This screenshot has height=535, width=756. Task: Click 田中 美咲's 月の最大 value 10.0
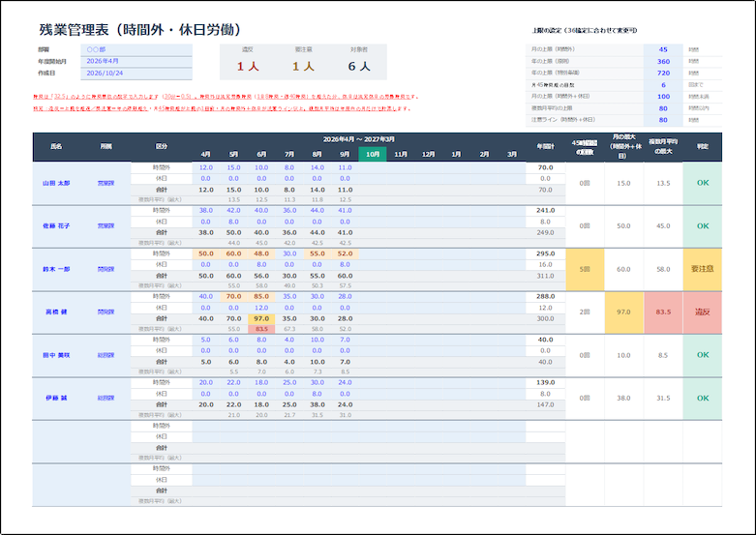pos(624,355)
